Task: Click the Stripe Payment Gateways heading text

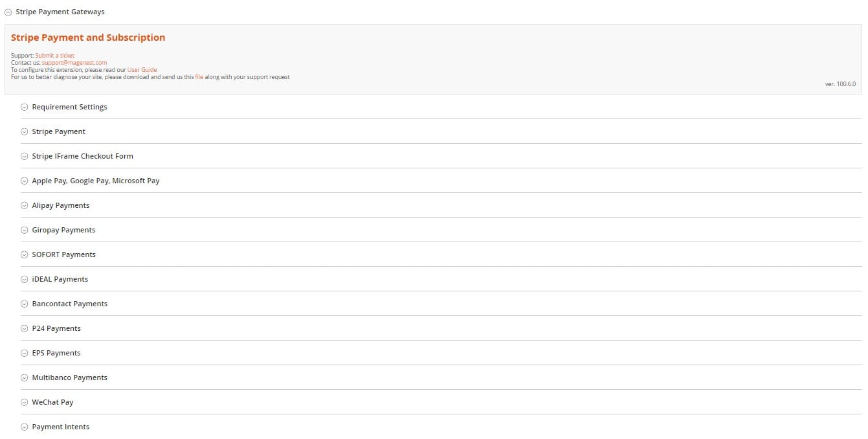Action: [60, 12]
